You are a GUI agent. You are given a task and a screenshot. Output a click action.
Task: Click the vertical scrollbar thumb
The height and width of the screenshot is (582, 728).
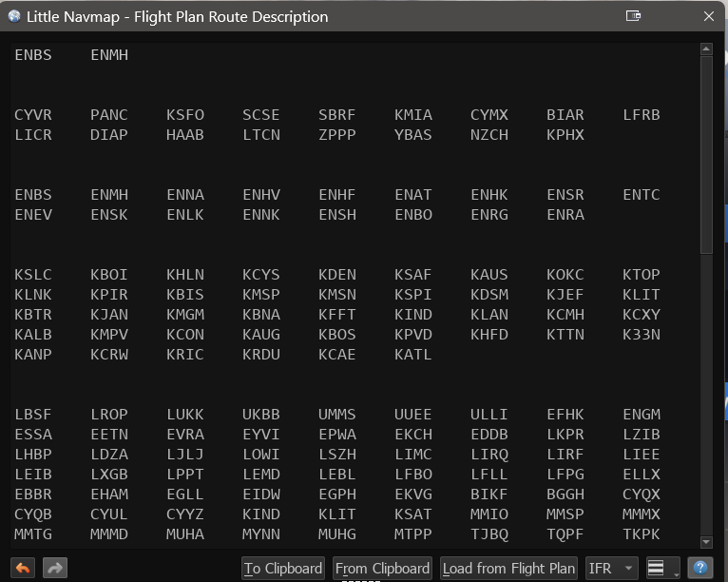click(706, 155)
